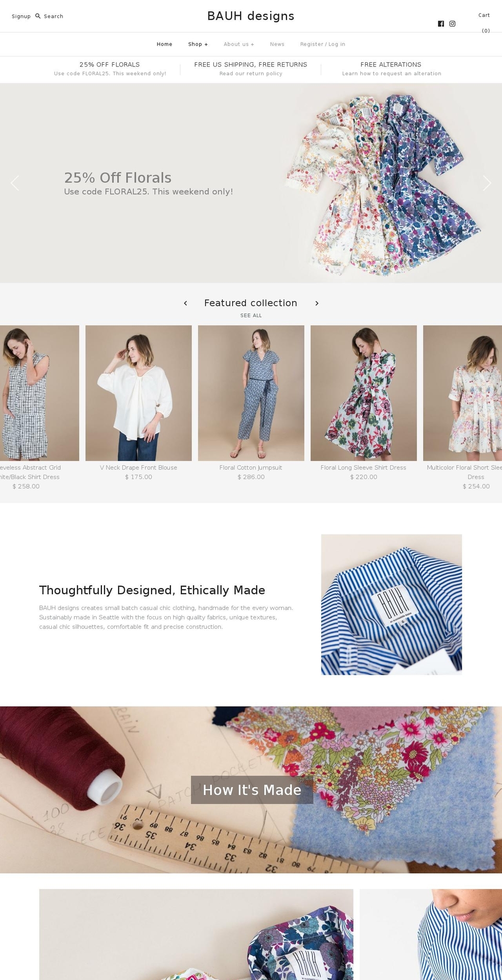Click the cart item count (0)

tap(486, 31)
